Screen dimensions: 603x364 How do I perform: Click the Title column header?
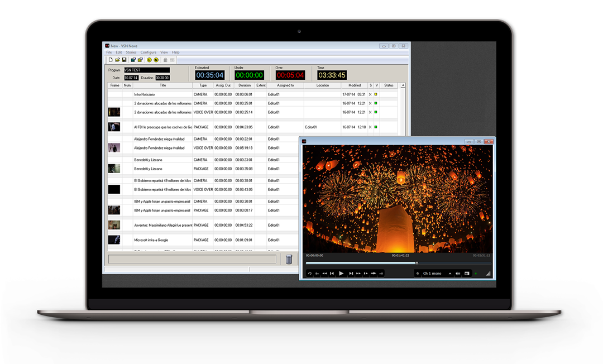(x=162, y=85)
